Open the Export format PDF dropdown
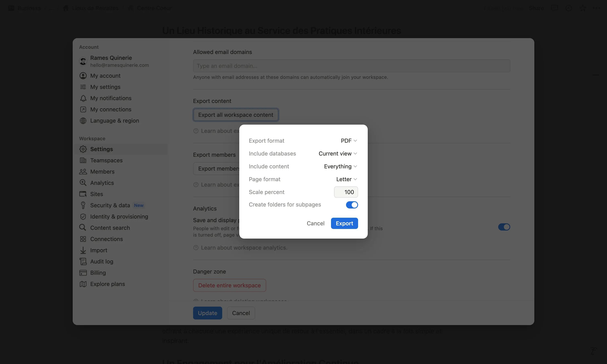This screenshot has height=364, width=607. (349, 141)
